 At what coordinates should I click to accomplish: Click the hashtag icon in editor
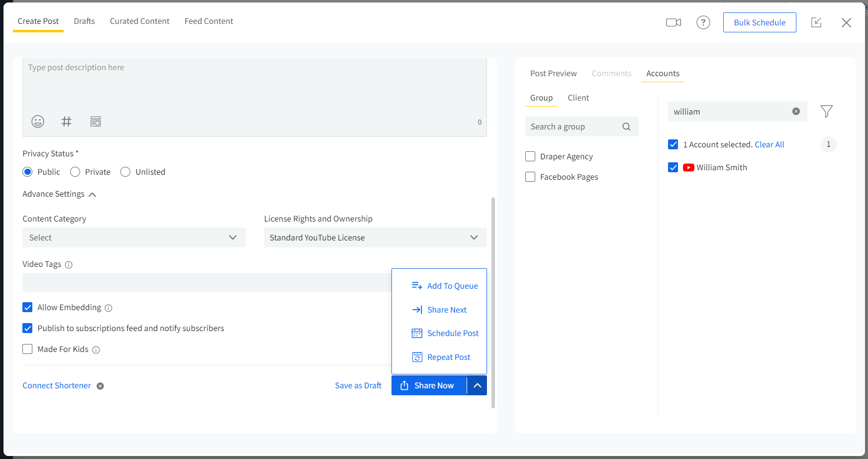tap(66, 121)
